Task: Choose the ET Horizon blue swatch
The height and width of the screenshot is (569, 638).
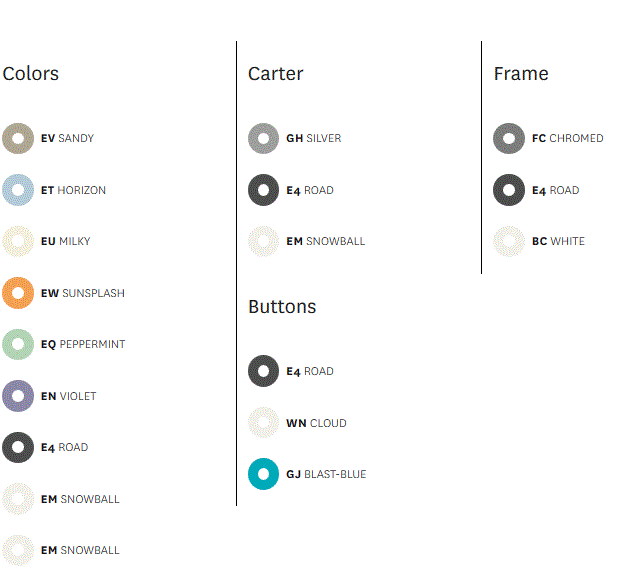Action: (x=18, y=190)
